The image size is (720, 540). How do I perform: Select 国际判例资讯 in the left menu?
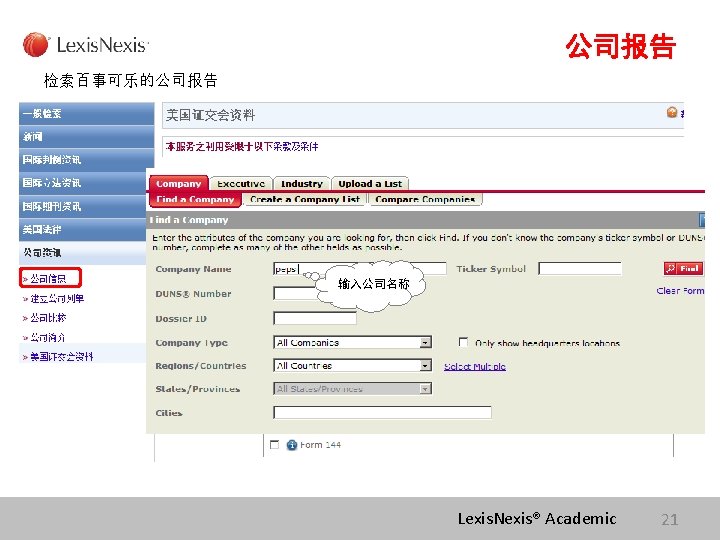coord(86,160)
